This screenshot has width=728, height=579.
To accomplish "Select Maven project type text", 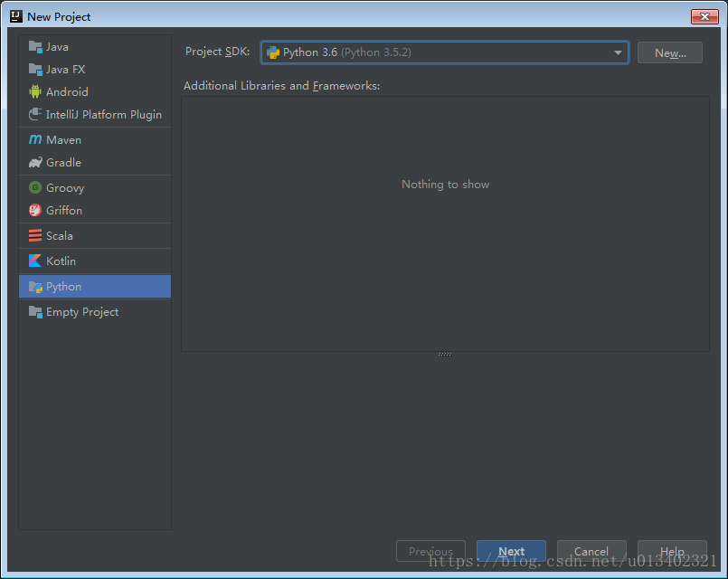I will [x=63, y=139].
